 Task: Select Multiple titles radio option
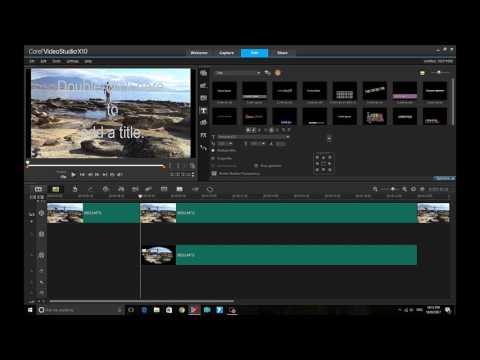click(x=213, y=151)
